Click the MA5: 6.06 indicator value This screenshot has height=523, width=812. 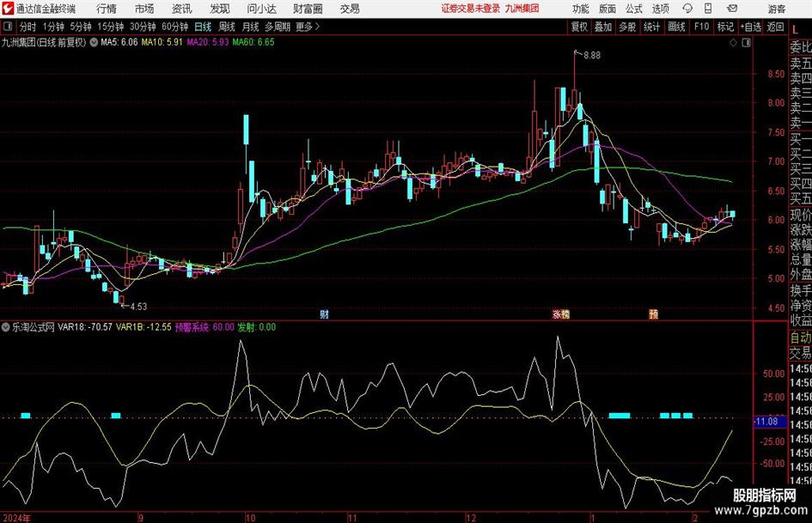click(x=119, y=42)
